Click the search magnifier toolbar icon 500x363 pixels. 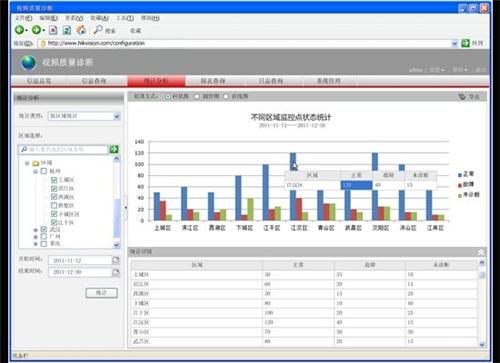(98, 30)
